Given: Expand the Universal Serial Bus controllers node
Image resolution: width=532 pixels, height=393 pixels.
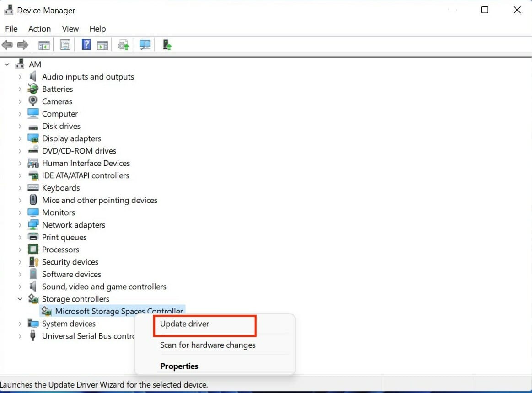Looking at the screenshot, I should (20, 336).
